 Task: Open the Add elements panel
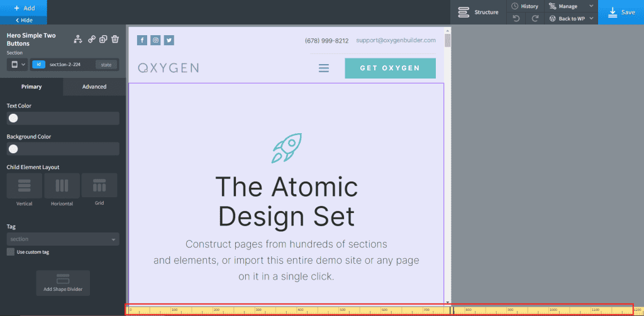[23, 8]
